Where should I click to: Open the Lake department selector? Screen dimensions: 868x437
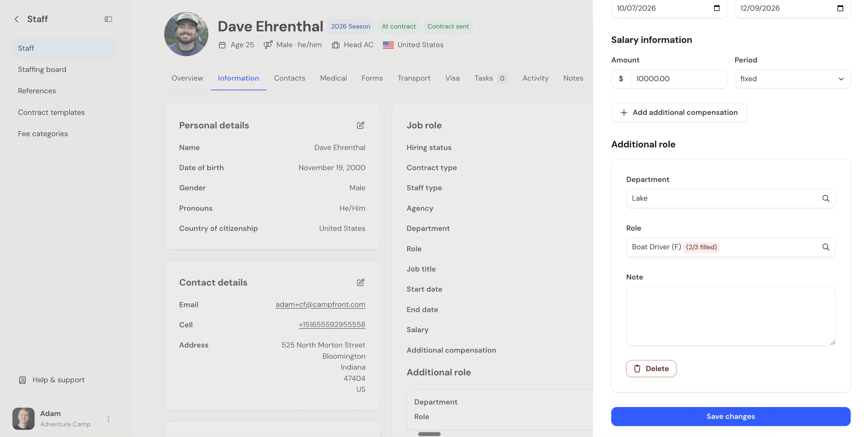click(x=731, y=198)
